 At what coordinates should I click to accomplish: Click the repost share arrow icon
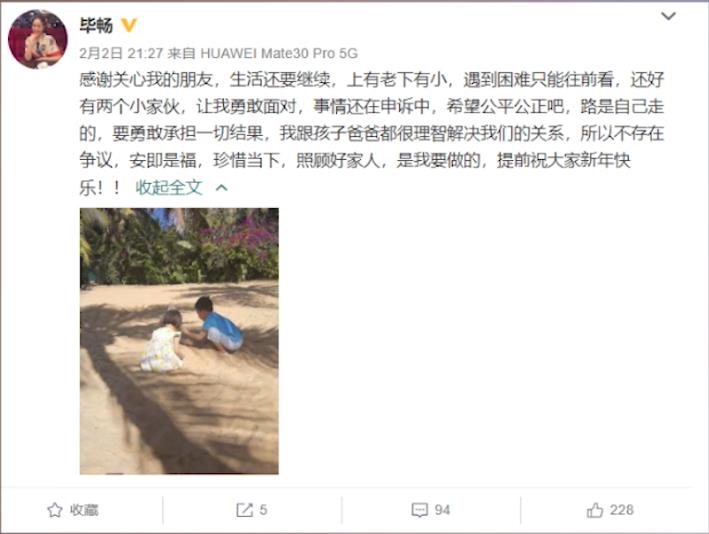click(x=245, y=510)
